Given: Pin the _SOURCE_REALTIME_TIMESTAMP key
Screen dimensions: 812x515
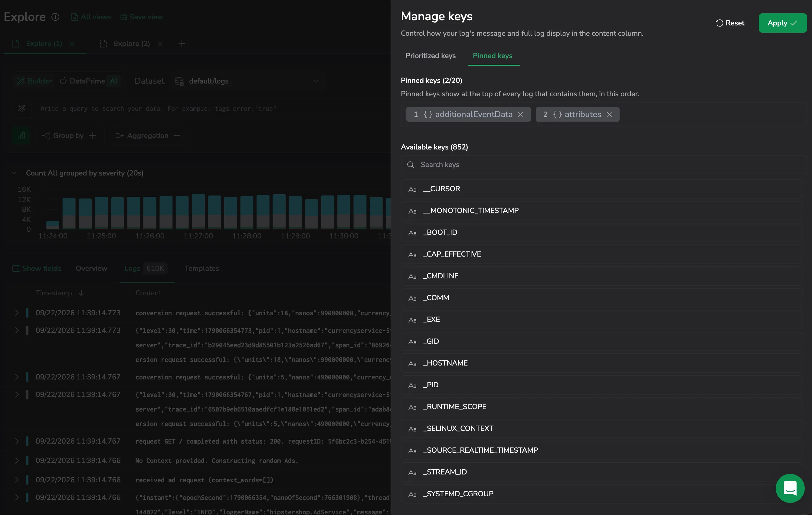Looking at the screenshot, I should [x=601, y=450].
